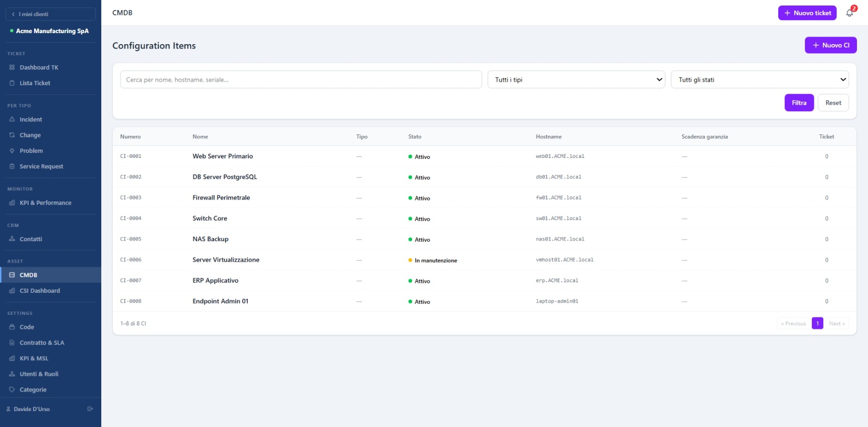Click the Acme Manufacturing SpA client name
Viewport: 868px width, 427px height.
(x=52, y=31)
